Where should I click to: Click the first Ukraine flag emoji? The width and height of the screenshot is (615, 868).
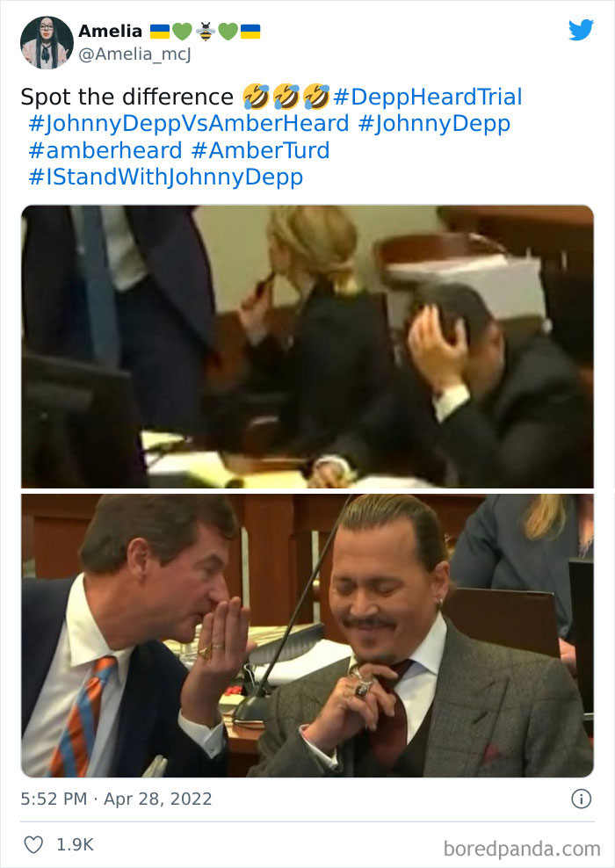click(x=160, y=32)
